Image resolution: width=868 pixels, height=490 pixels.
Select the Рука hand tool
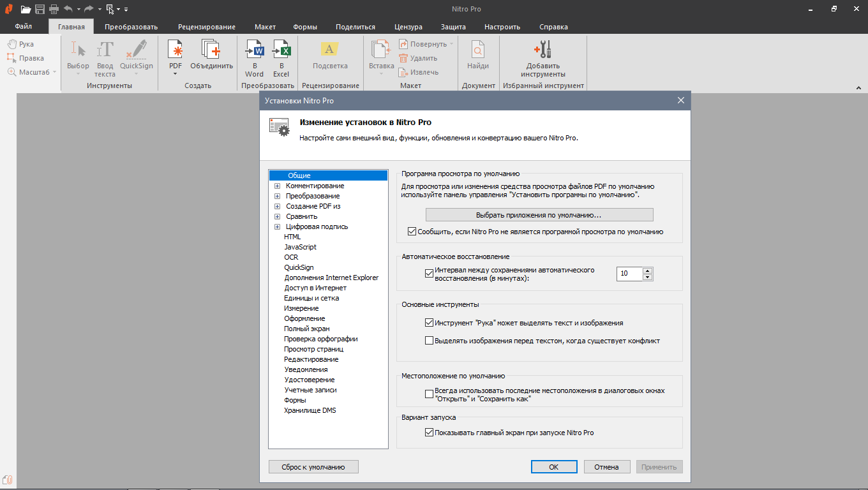(20, 44)
